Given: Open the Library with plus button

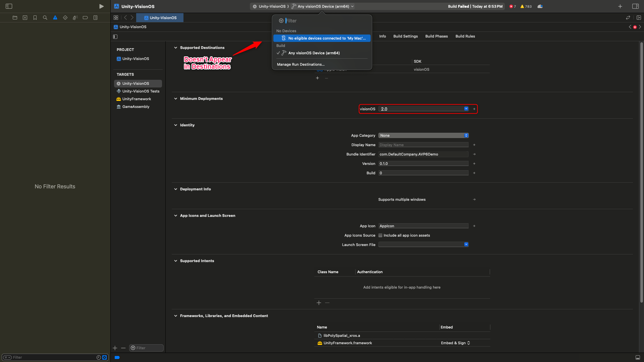Looking at the screenshot, I should coord(620,6).
